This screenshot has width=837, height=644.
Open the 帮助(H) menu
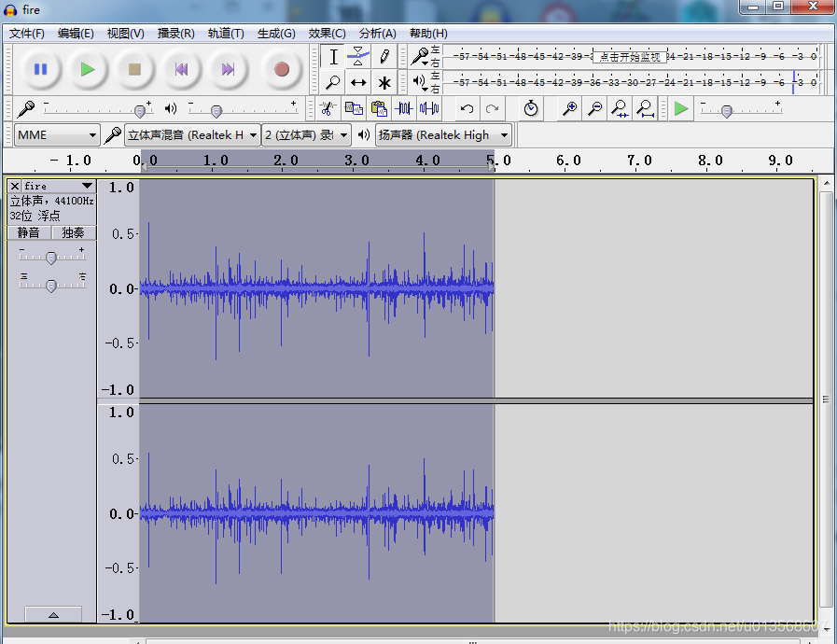click(428, 34)
